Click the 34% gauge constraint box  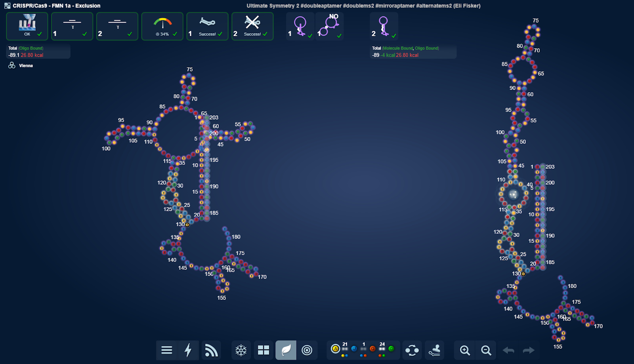click(162, 26)
